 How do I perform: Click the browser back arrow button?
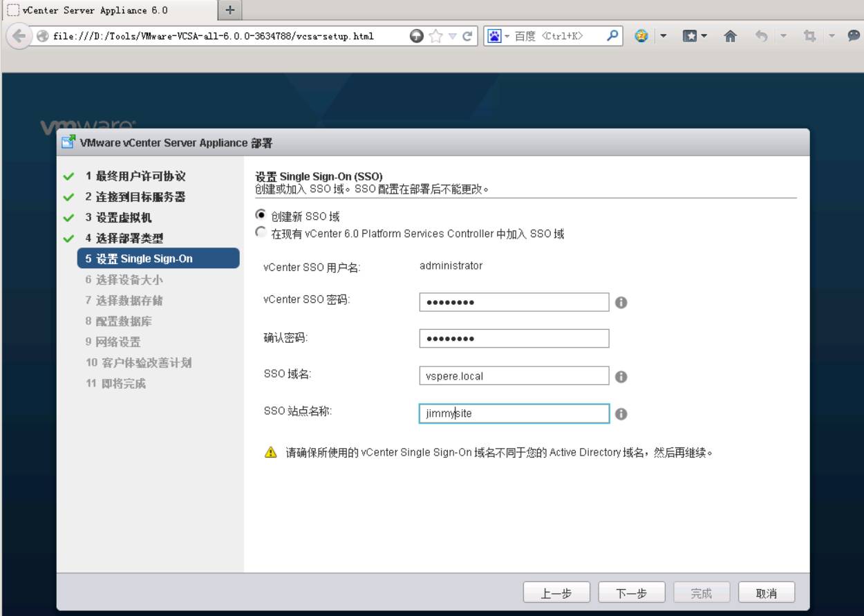[18, 36]
